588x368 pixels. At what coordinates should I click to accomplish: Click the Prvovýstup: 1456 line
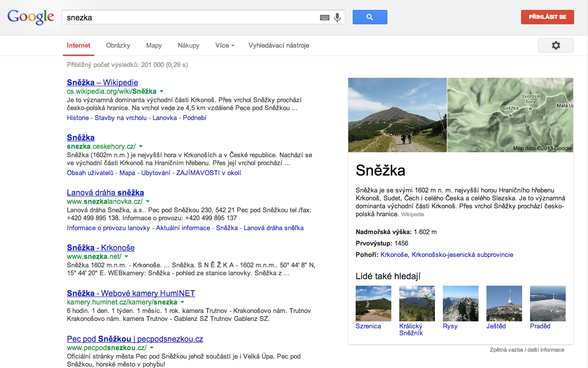pos(382,244)
